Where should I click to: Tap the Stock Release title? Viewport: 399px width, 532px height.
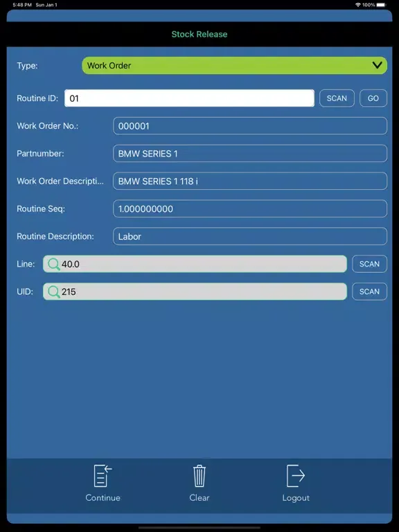[199, 34]
